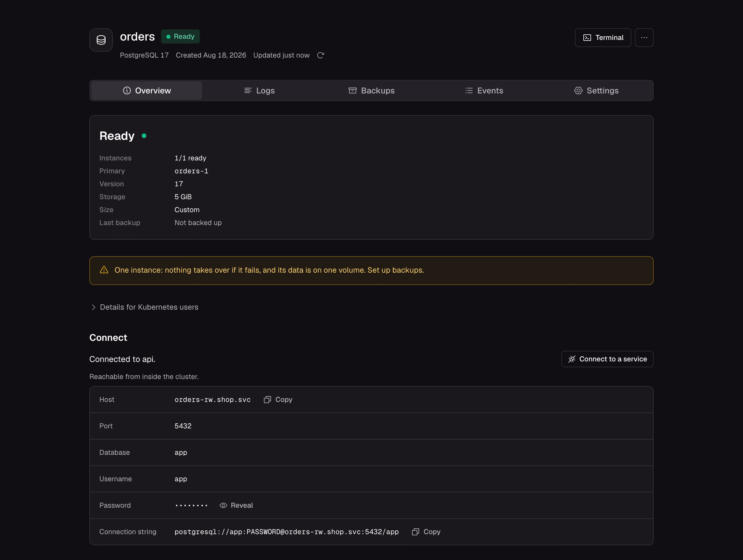Refresh status with the reload icon
Screen dimensions: 743x560
pos(320,56)
